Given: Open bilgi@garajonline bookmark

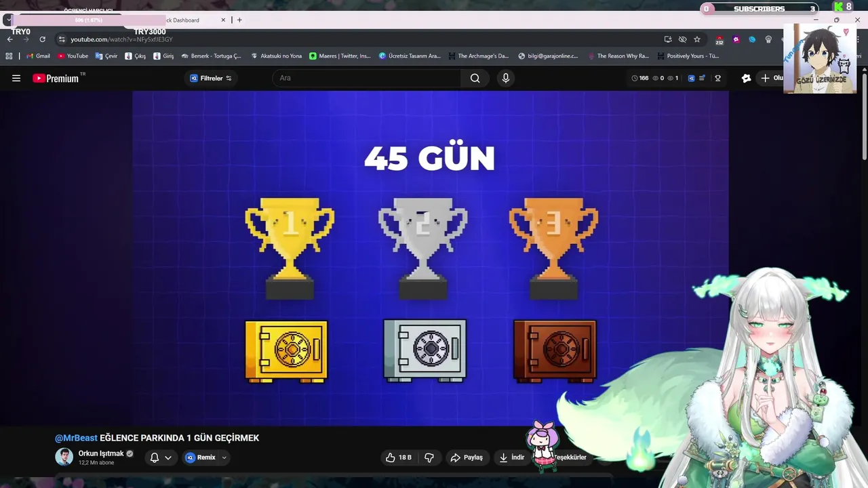Looking at the screenshot, I should (548, 56).
